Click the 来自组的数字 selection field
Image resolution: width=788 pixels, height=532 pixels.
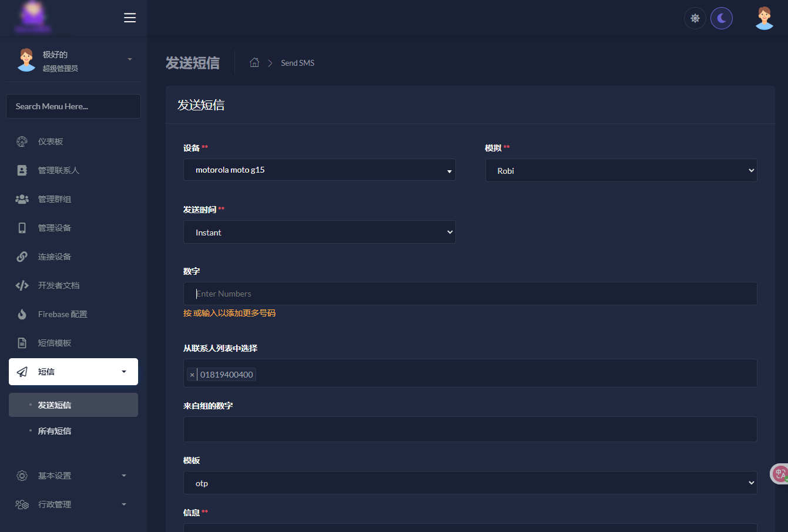point(470,429)
